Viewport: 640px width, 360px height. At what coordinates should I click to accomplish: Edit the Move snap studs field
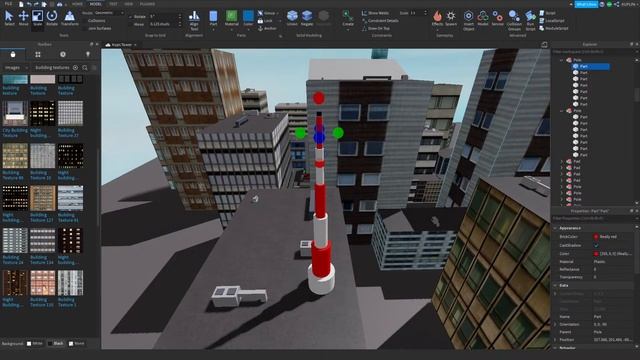point(164,24)
